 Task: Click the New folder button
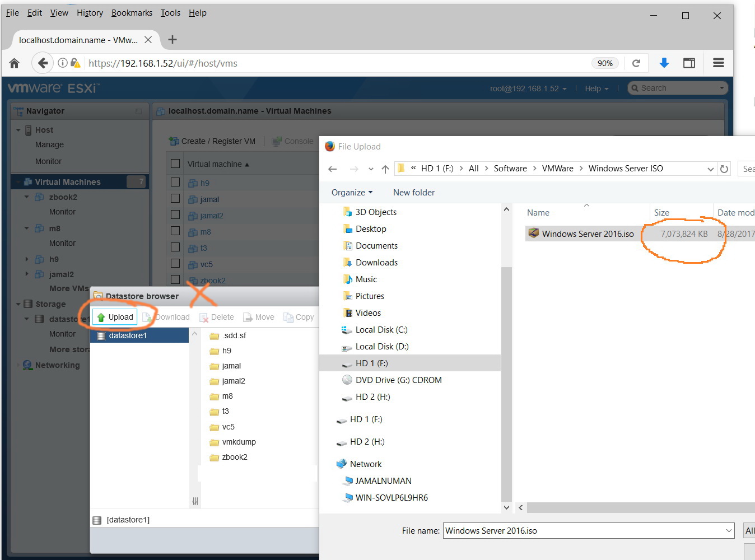click(414, 192)
